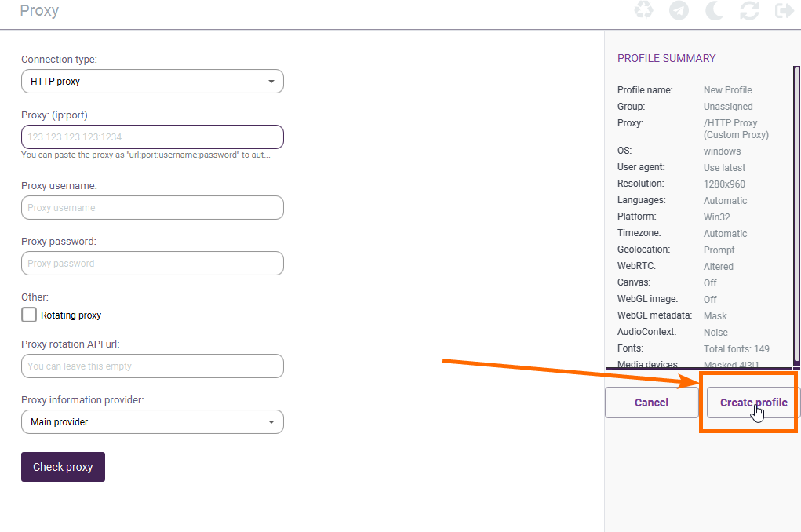Focus the Proxy username field
The image size is (801, 532).
point(152,208)
